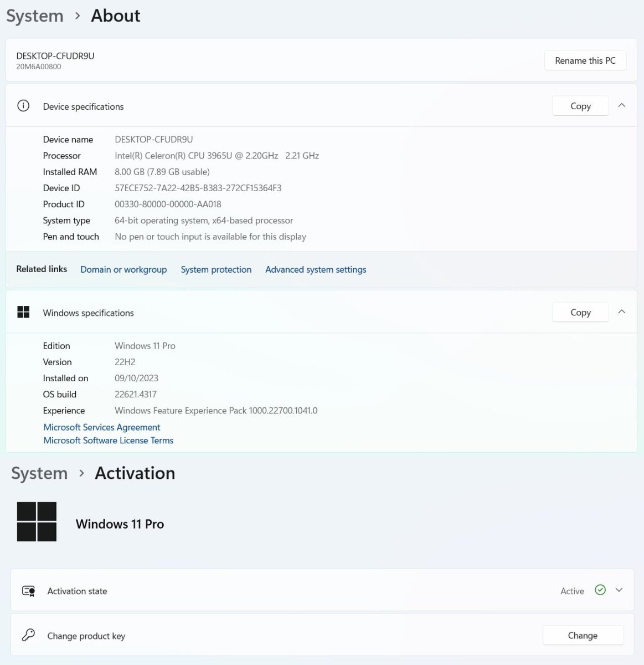
Task: Click the Device ID value 57ECE752-7A22-42B5-B383-272CF15364F3
Action: click(x=198, y=188)
